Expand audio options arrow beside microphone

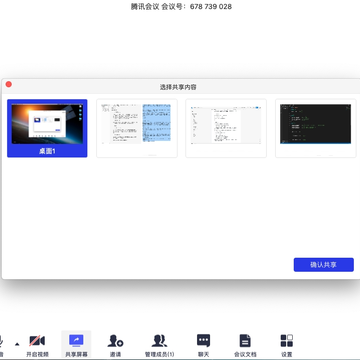pyautogui.click(x=17, y=344)
